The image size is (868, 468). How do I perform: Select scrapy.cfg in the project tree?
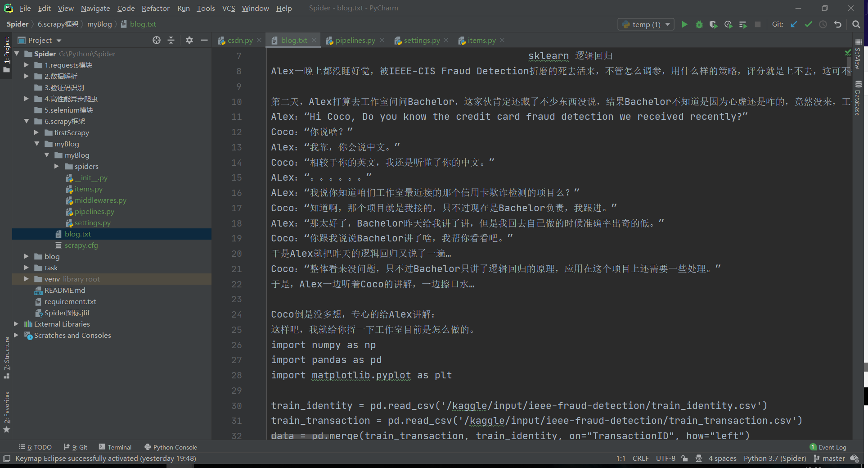tap(81, 245)
